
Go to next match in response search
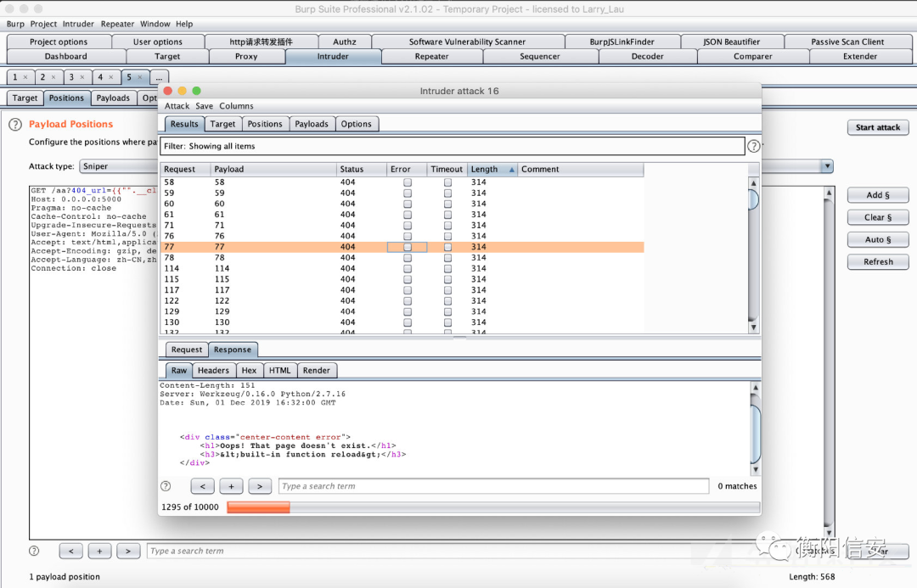[x=260, y=485]
